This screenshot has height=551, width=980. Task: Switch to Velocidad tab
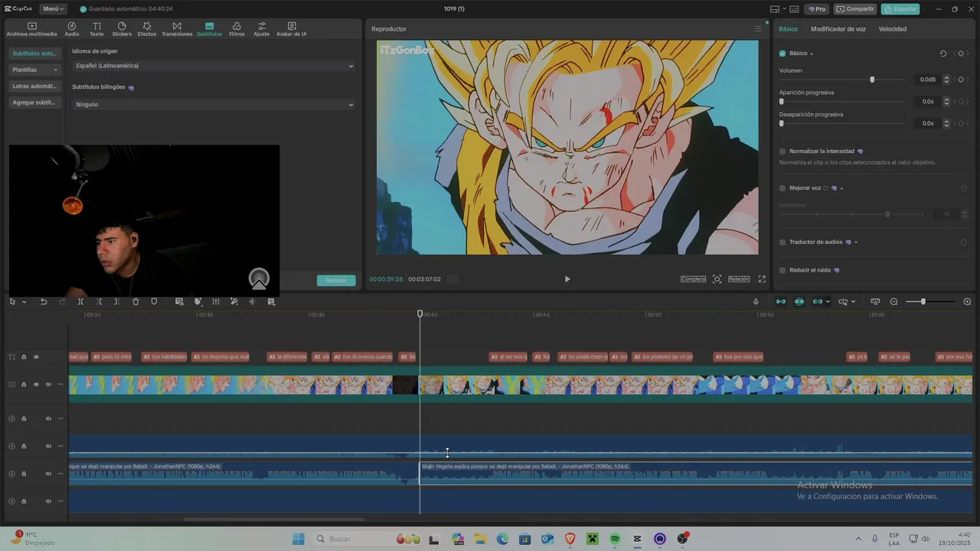point(893,29)
